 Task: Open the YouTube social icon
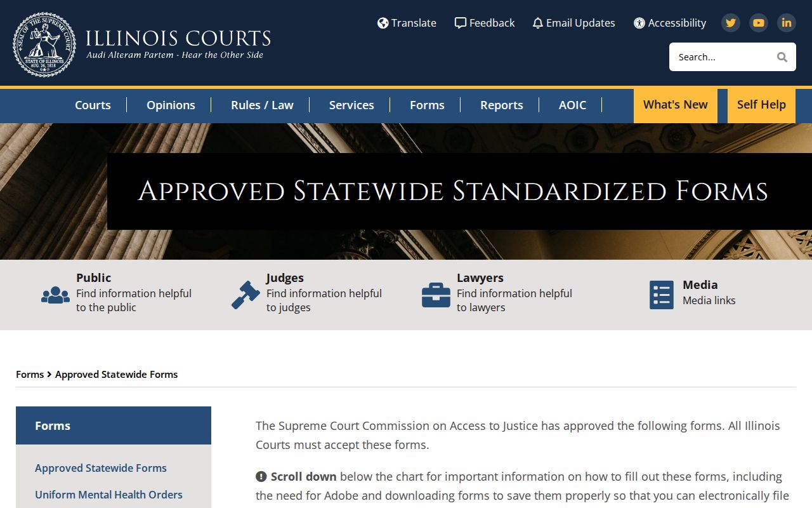[759, 23]
